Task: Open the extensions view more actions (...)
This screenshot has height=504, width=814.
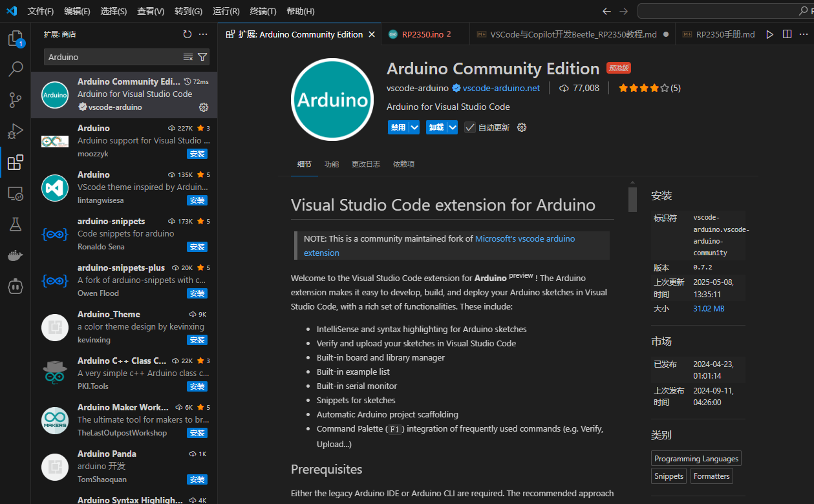Action: [x=203, y=34]
